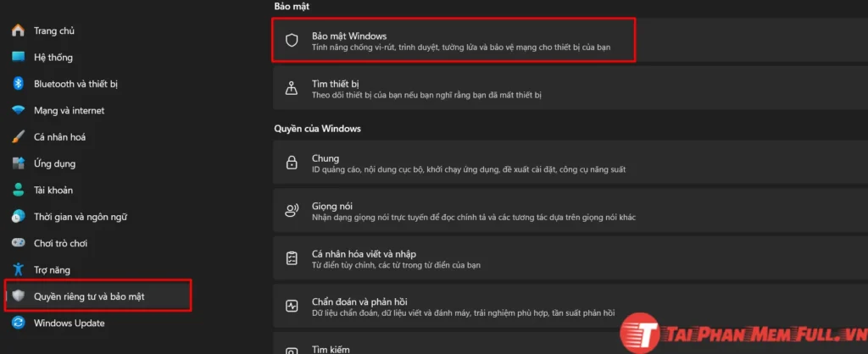868x354 pixels.
Task: Click the Windows Update sync icon
Action: (x=18, y=323)
